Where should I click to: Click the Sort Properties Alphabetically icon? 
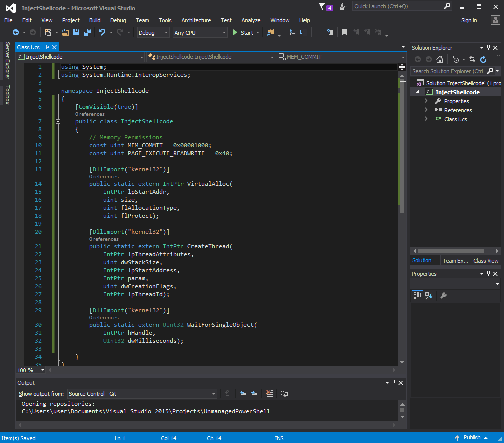click(x=429, y=295)
